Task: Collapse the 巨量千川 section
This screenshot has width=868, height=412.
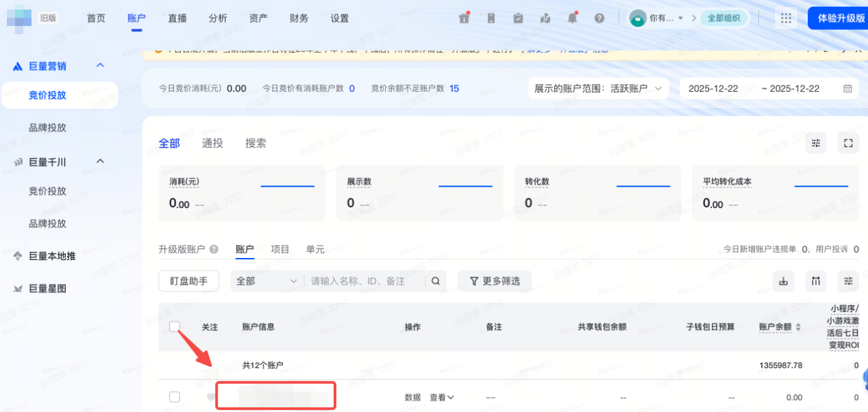Action: click(x=100, y=162)
